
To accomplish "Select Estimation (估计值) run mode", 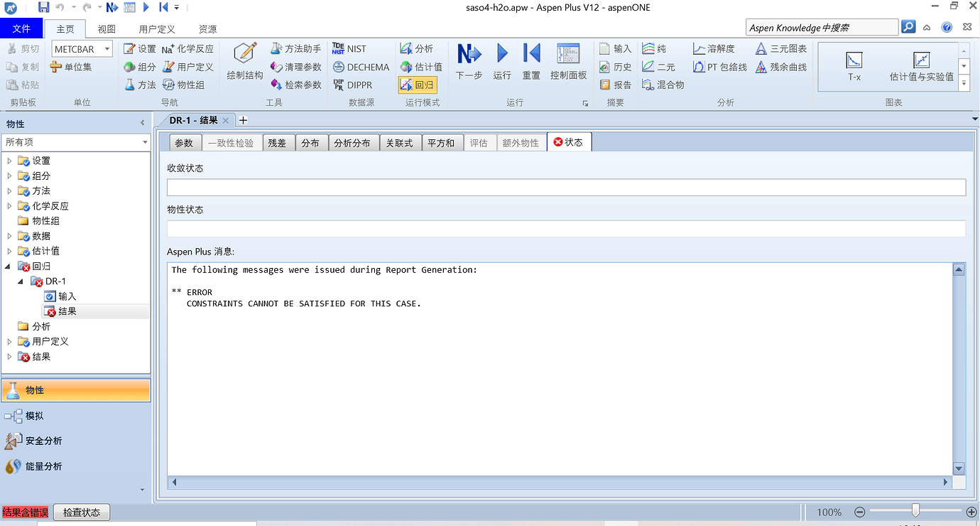I will pos(421,67).
